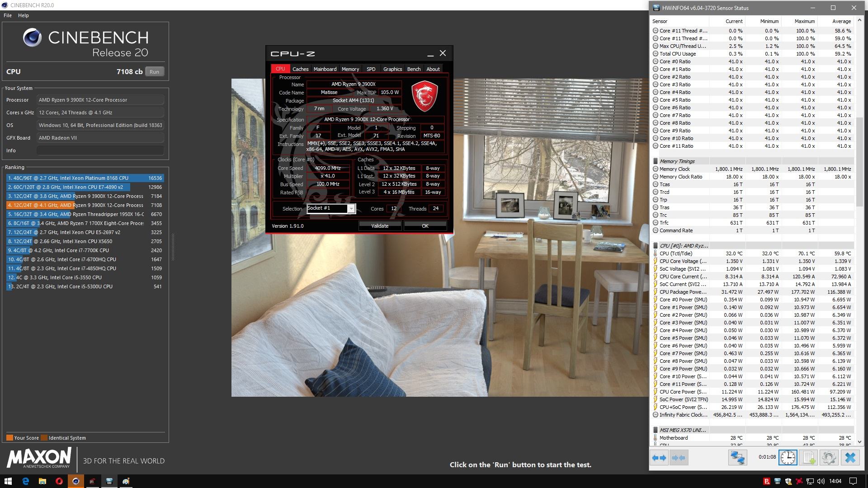
Task: Open the Windows Security tray icon
Action: tap(788, 481)
